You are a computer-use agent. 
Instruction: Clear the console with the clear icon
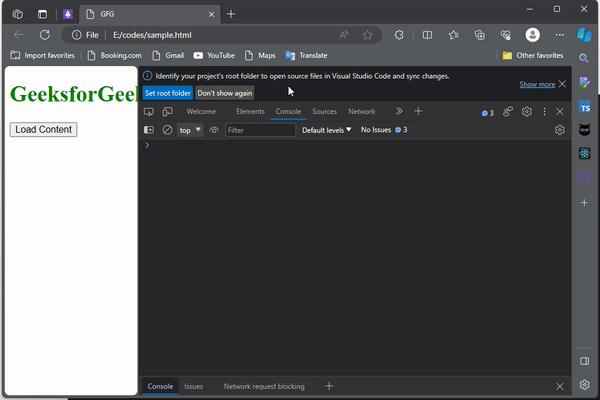pos(167,130)
